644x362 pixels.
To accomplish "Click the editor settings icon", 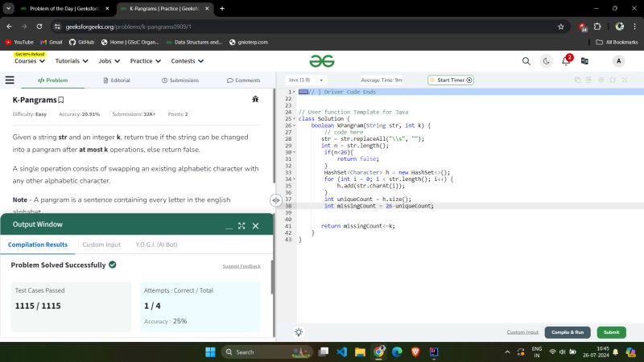I will pyautogui.click(x=601, y=80).
